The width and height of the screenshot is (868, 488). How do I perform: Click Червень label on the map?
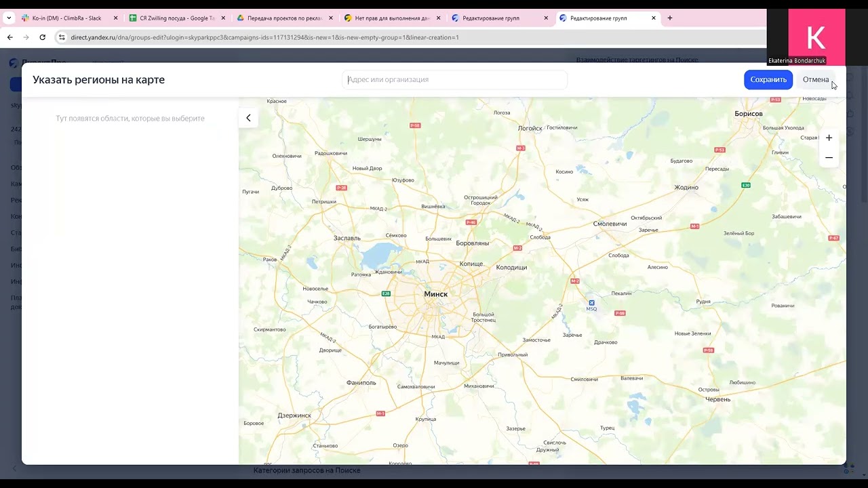tap(717, 399)
